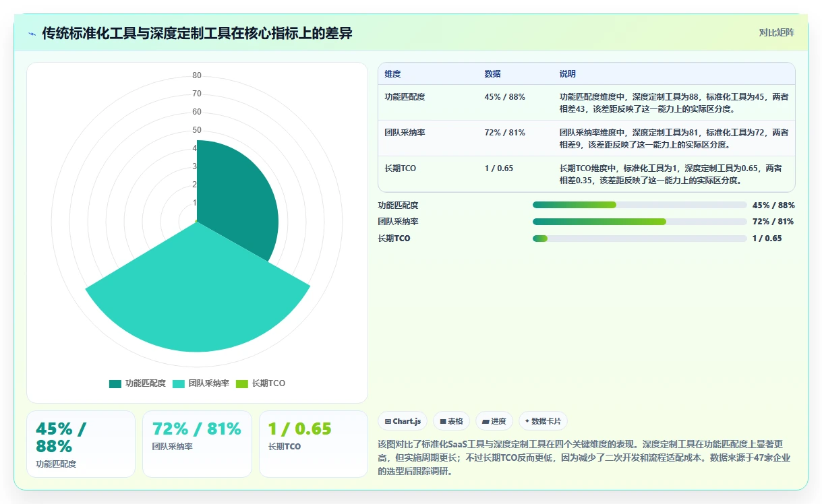Click the 50 axis tick on the chart
Image resolution: width=822 pixels, height=504 pixels.
pos(197,130)
